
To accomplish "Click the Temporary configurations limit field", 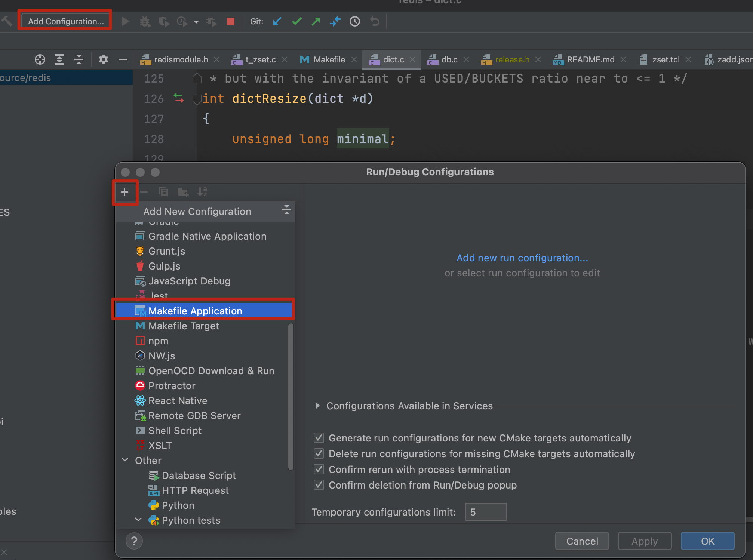I will [485, 512].
